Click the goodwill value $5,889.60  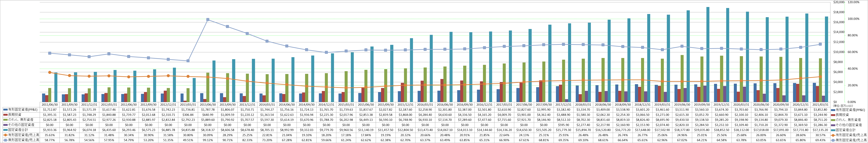click(208, 120)
